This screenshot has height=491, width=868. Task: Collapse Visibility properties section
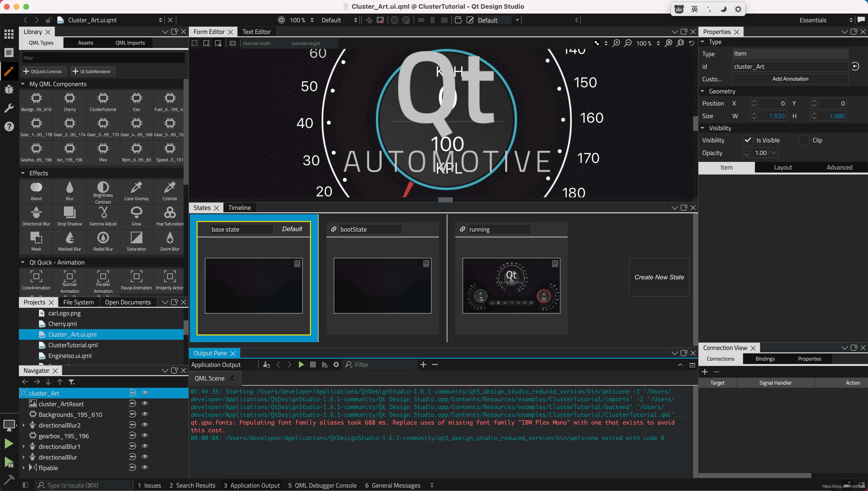click(703, 128)
